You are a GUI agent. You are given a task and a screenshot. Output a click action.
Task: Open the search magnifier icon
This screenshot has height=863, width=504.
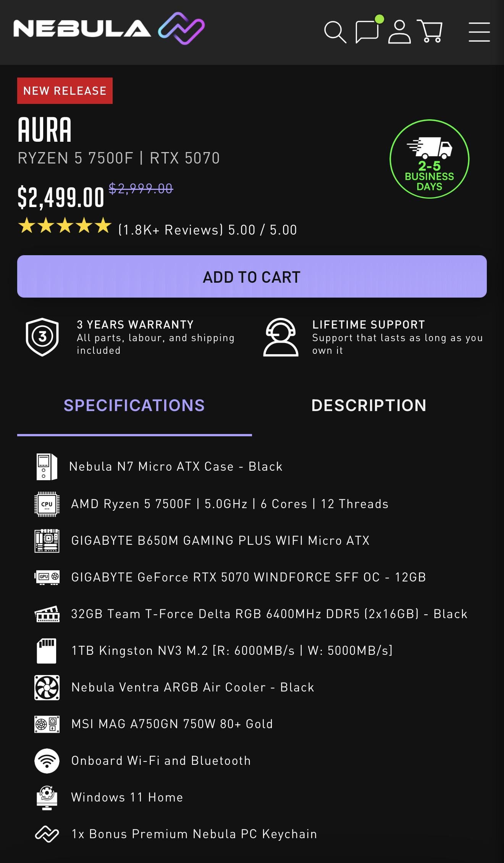click(x=334, y=32)
